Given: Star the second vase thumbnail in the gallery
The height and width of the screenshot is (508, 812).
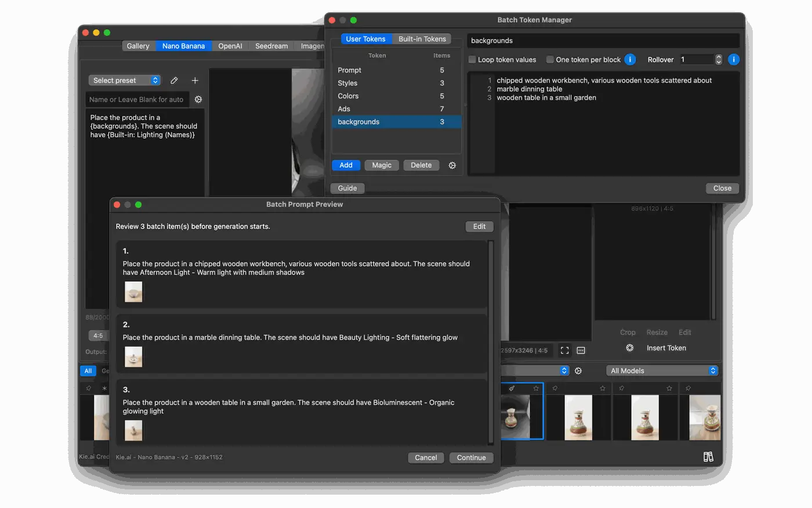Looking at the screenshot, I should [603, 388].
